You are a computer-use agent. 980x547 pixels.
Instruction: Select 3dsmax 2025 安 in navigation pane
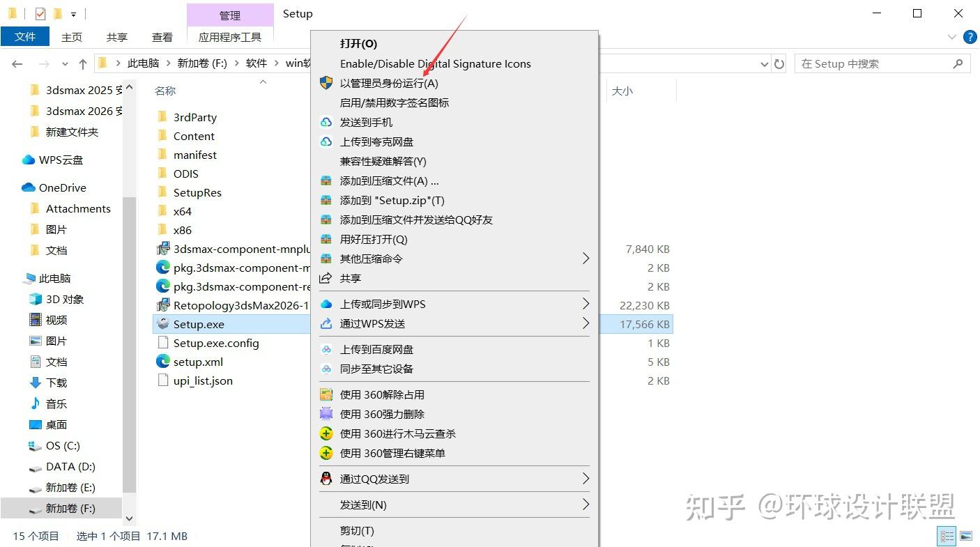pyautogui.click(x=84, y=90)
